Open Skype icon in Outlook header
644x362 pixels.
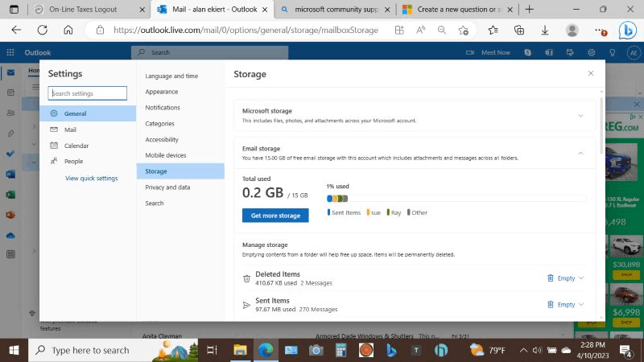click(x=528, y=52)
